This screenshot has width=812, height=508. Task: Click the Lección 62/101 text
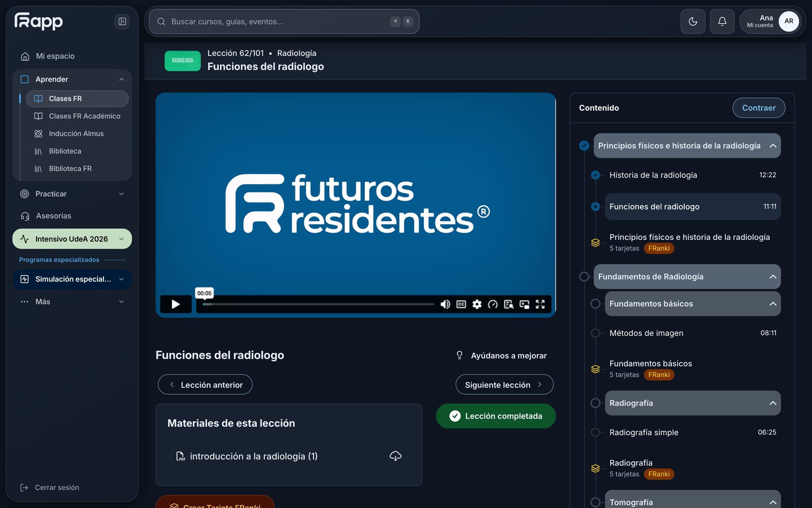coord(235,53)
